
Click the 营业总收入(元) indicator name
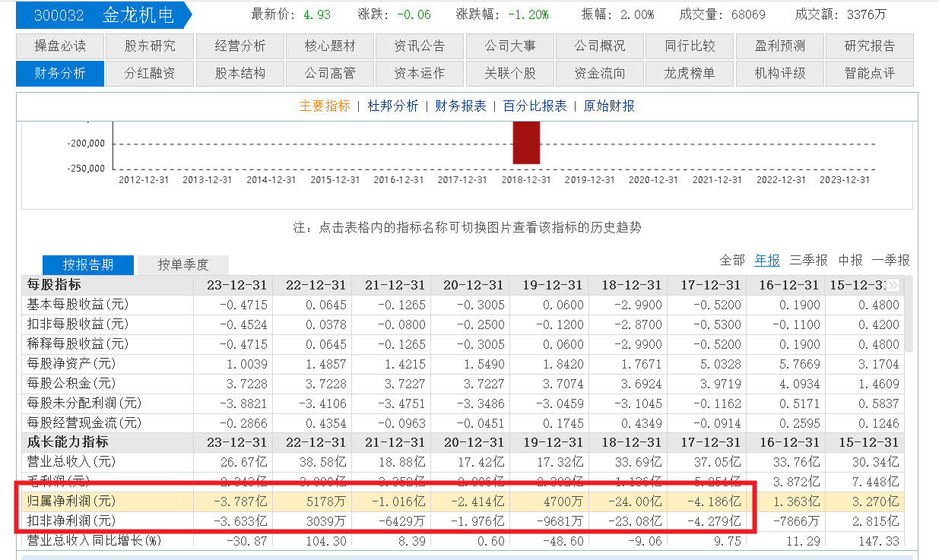click(x=71, y=461)
